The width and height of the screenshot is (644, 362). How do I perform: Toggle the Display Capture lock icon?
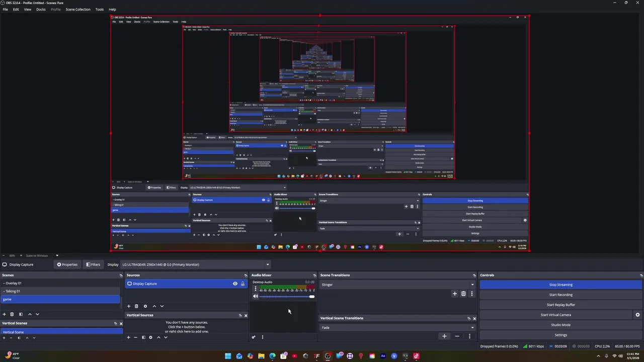click(243, 284)
